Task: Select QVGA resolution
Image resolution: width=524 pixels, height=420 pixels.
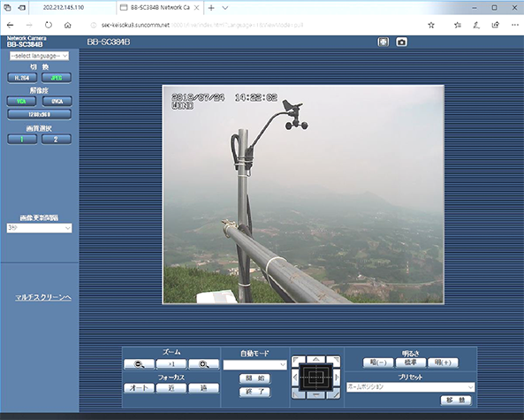Action: coord(57,101)
